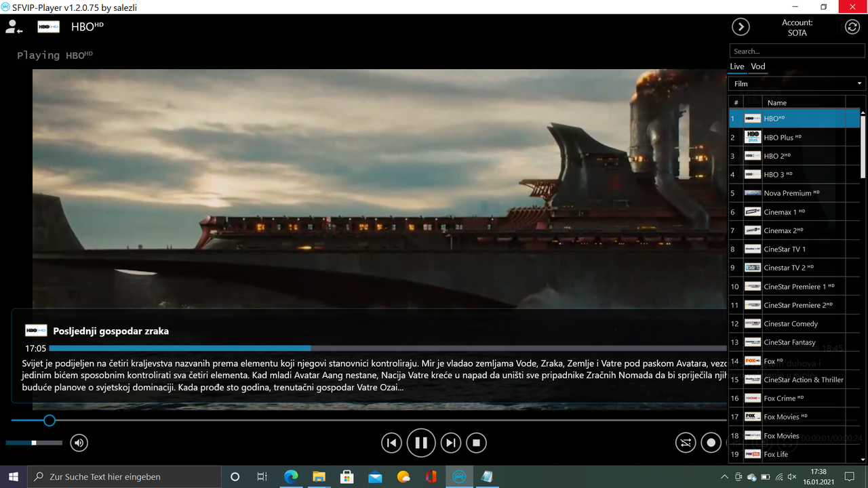Open Cortana circle icon on the taskbar

235,477
